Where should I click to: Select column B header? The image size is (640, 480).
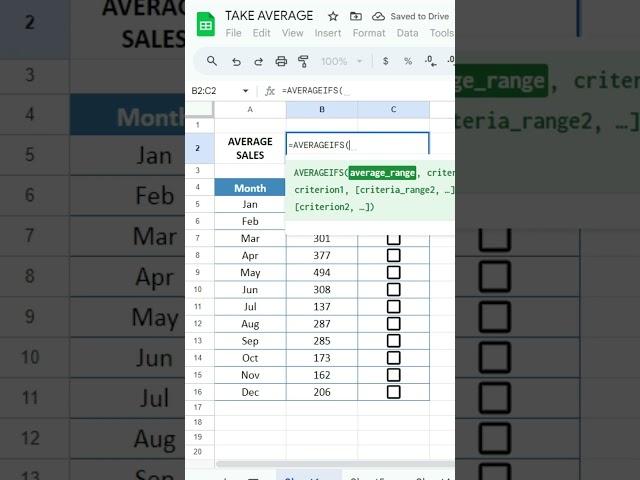click(x=322, y=109)
